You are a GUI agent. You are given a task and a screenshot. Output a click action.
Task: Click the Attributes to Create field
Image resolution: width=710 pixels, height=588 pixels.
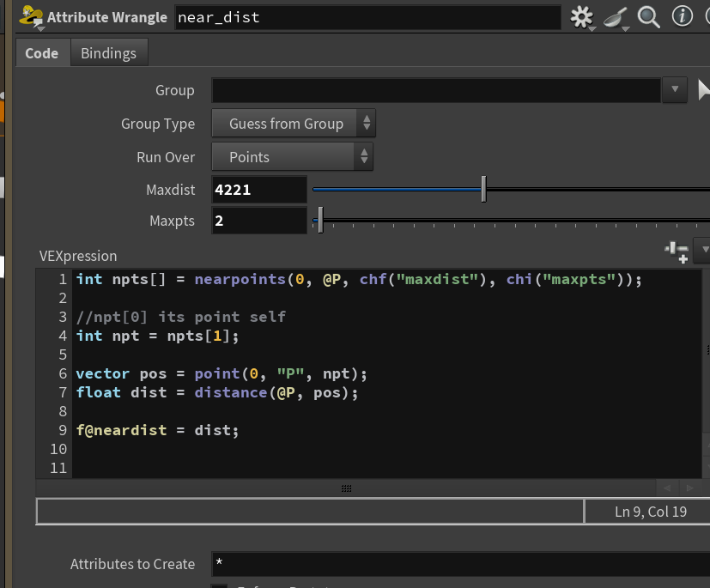click(x=460, y=564)
